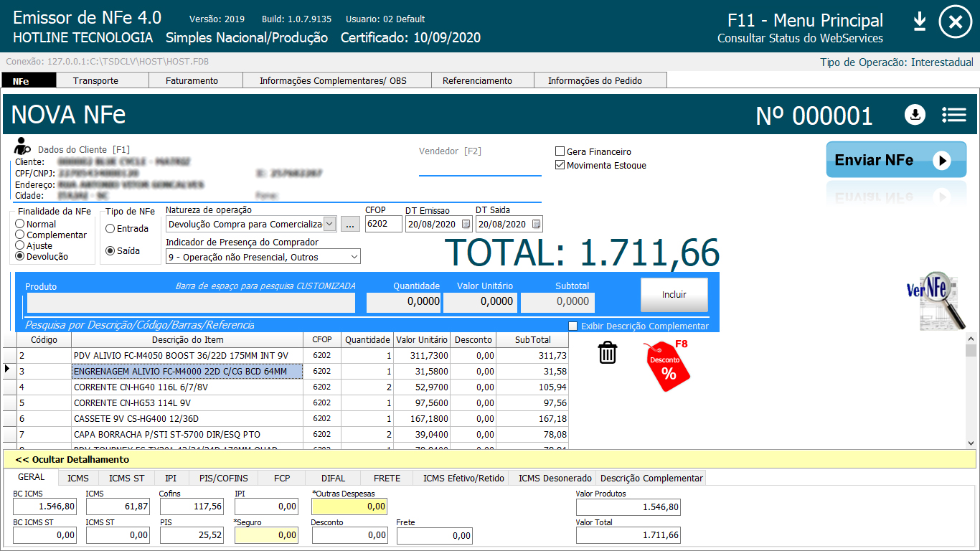Expand the Natureza de operação dropdown
Image resolution: width=980 pixels, height=551 pixels.
point(329,224)
